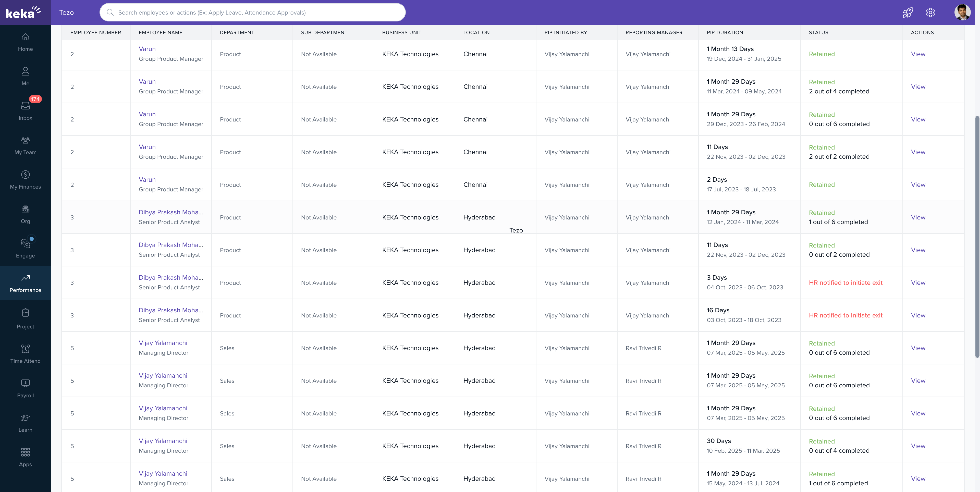The height and width of the screenshot is (492, 980).
Task: Open My Finances section
Action: tap(25, 180)
